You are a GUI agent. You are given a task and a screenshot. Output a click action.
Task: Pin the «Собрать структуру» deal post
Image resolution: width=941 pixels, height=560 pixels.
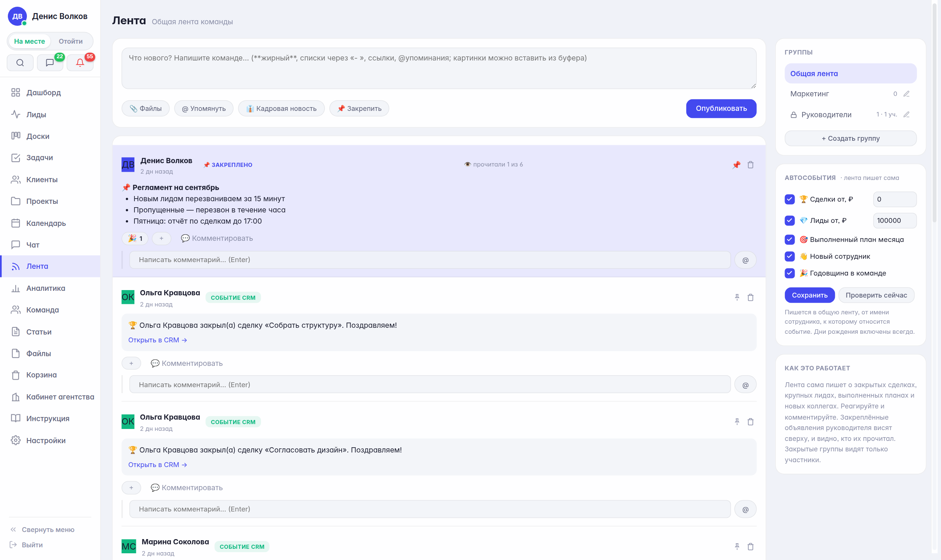[x=737, y=297]
